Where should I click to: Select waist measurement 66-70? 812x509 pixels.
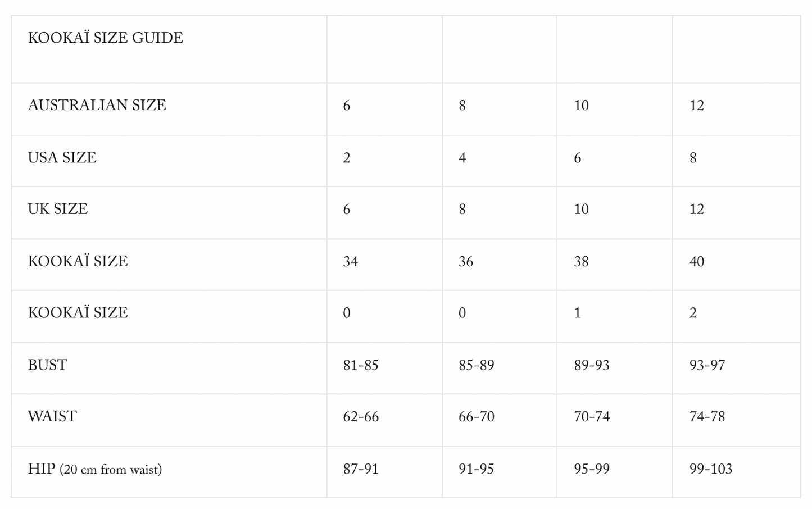(477, 417)
